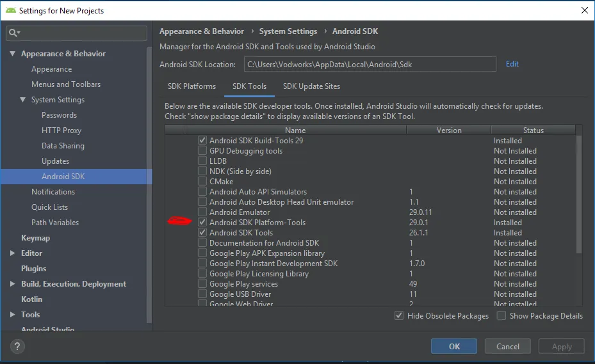
Task: Click Edit link for SDK location
Action: pyautogui.click(x=512, y=64)
